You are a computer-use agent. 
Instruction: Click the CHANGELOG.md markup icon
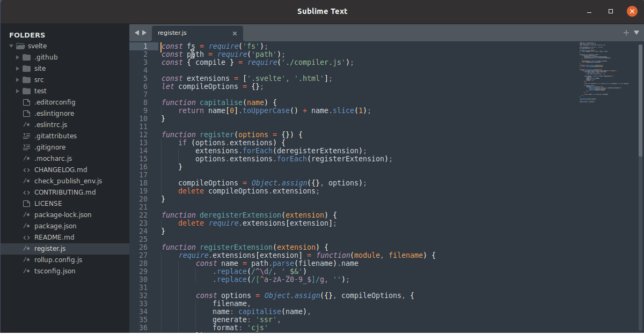coord(27,170)
